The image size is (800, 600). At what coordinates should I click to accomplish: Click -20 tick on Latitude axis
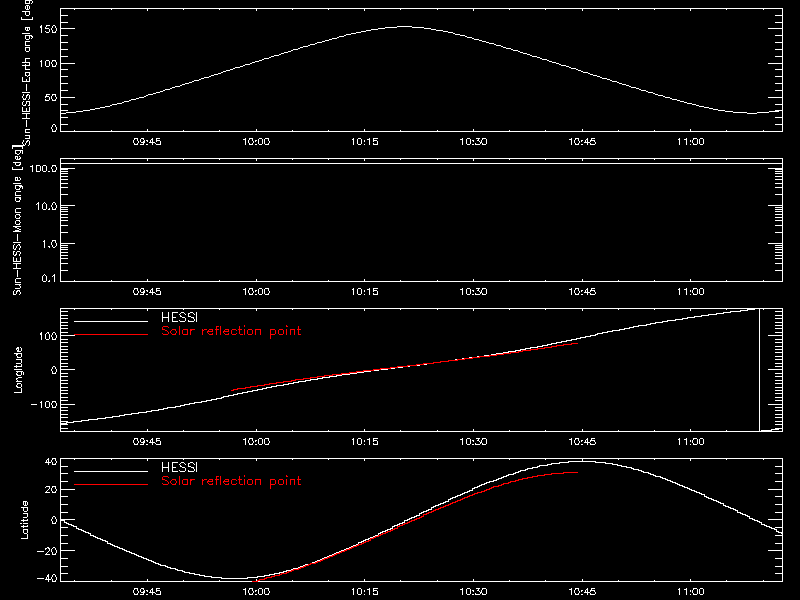47,551
